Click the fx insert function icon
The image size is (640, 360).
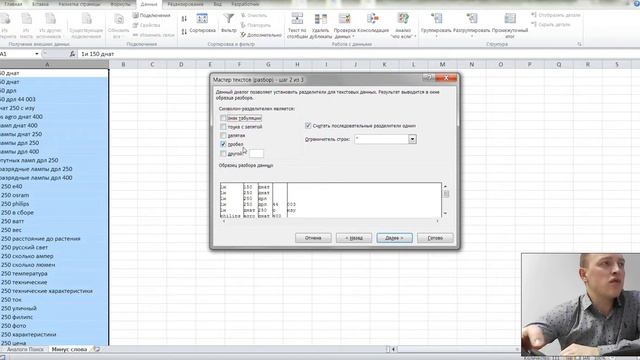[x=72, y=54]
